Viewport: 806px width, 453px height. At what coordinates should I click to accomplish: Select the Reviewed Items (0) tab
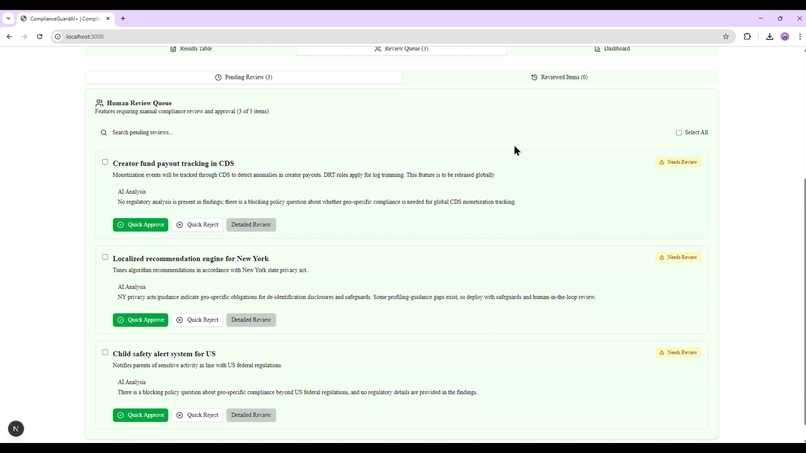point(559,77)
